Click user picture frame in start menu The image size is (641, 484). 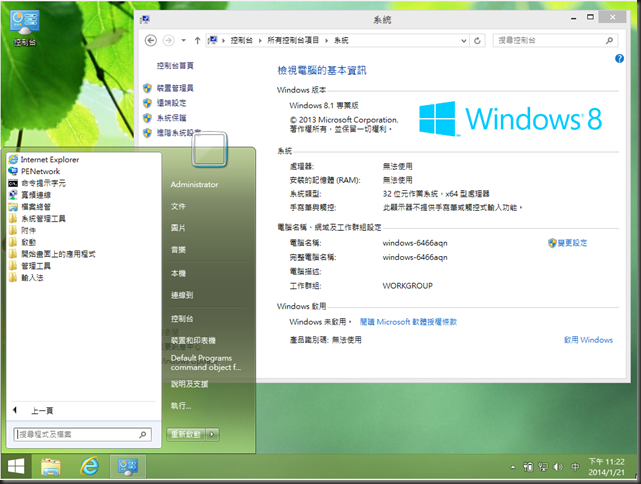click(x=209, y=149)
